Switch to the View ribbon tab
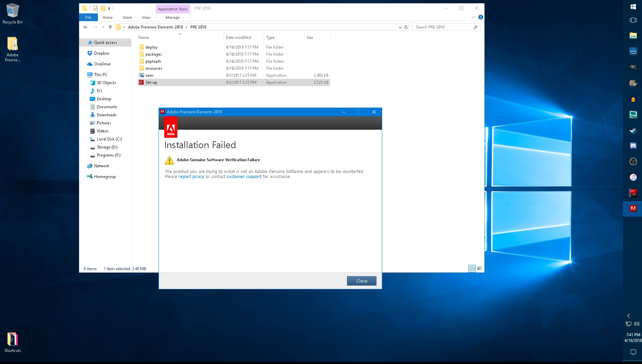This screenshot has width=642, height=364. click(146, 17)
